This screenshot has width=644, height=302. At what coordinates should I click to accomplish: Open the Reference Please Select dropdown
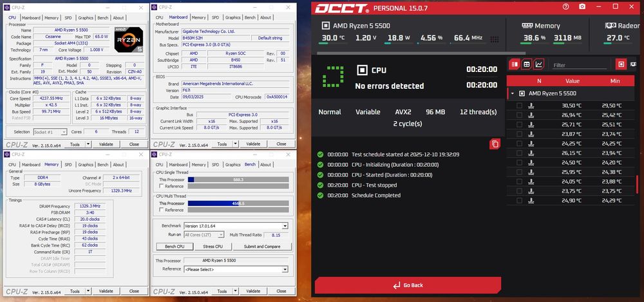coord(285,270)
